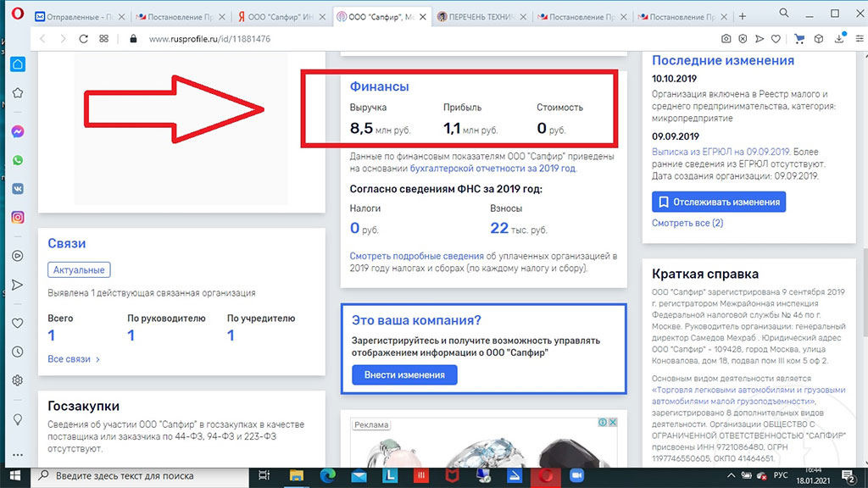
Task: Open the Opera downloads icon
Action: [840, 38]
